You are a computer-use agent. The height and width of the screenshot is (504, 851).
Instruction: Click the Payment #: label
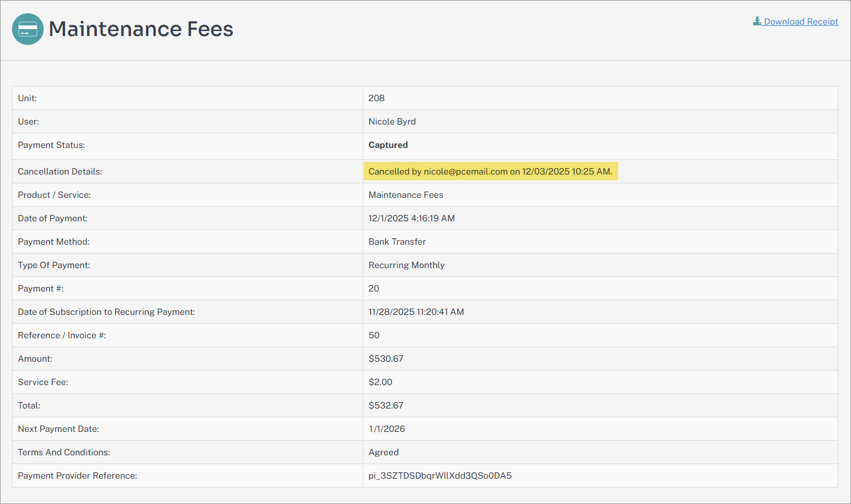coord(40,288)
